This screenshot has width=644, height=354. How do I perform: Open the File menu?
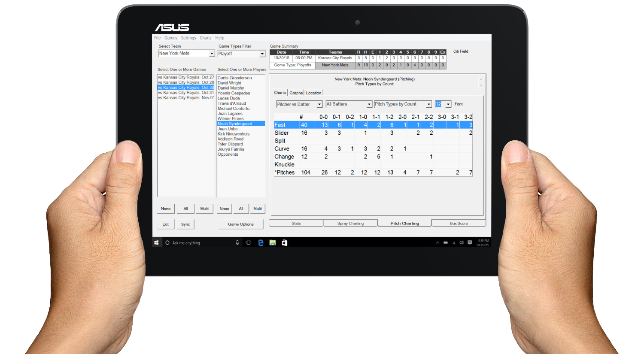158,38
